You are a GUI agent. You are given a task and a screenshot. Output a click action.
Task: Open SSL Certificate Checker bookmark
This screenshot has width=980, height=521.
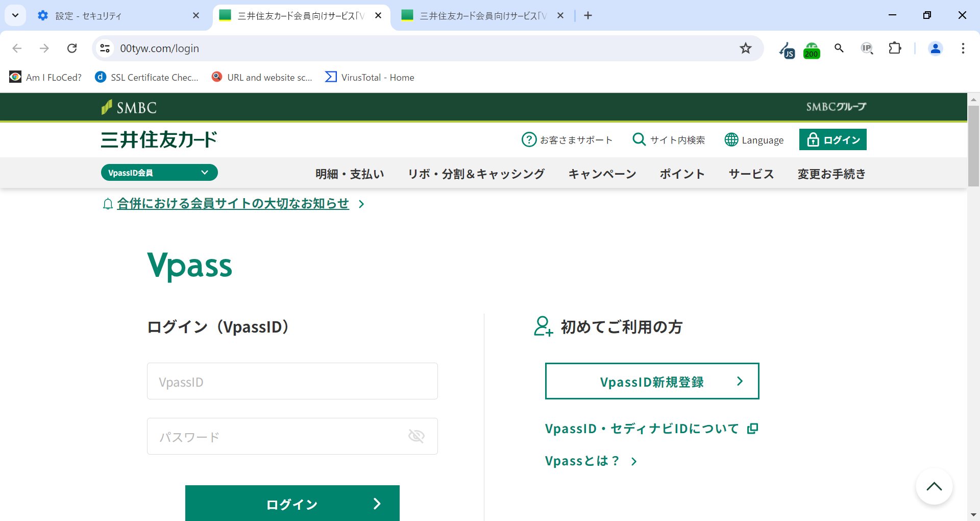pos(146,77)
